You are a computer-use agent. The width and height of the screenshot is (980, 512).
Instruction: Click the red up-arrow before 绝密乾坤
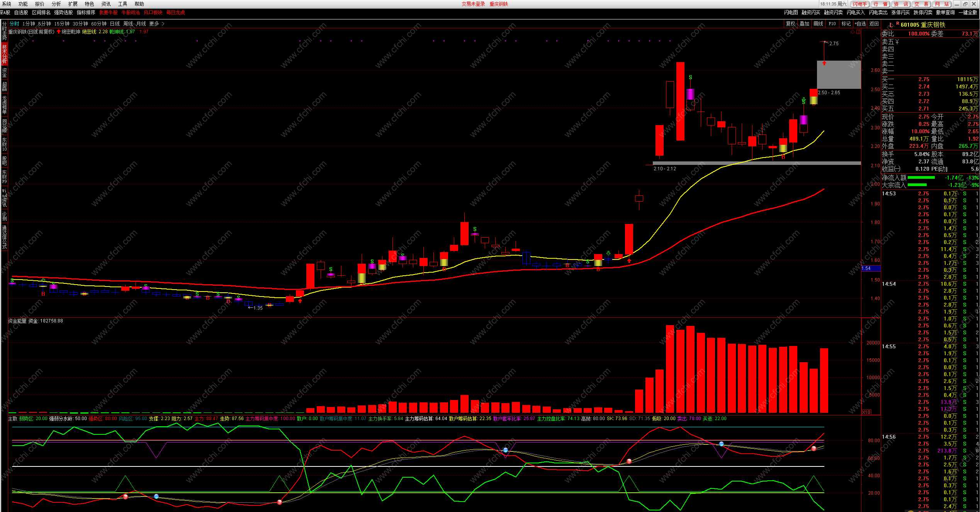[x=59, y=32]
